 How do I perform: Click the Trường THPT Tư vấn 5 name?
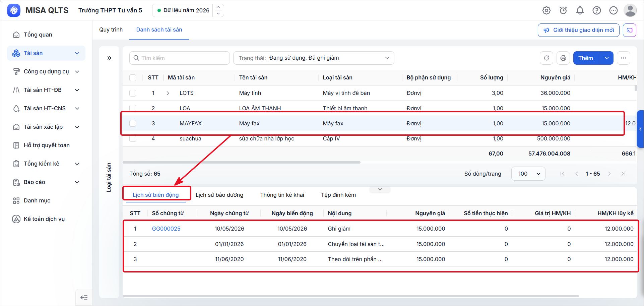point(110,10)
